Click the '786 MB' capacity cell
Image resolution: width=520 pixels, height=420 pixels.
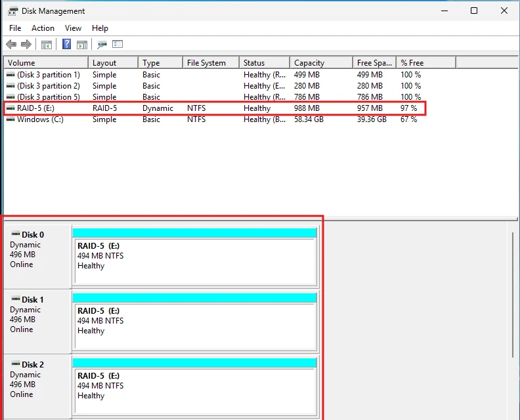coord(307,96)
